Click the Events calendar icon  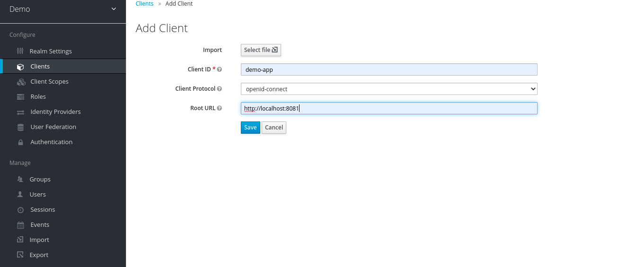(x=20, y=225)
